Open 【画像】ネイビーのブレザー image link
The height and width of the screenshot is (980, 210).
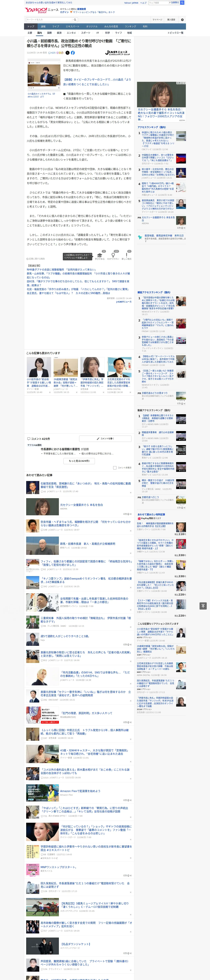97,82
